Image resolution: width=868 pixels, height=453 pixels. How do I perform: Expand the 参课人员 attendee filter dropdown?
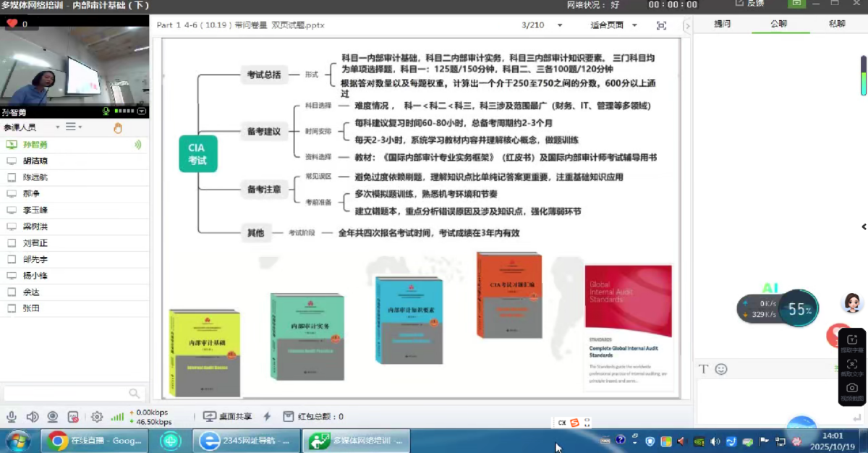pos(57,127)
